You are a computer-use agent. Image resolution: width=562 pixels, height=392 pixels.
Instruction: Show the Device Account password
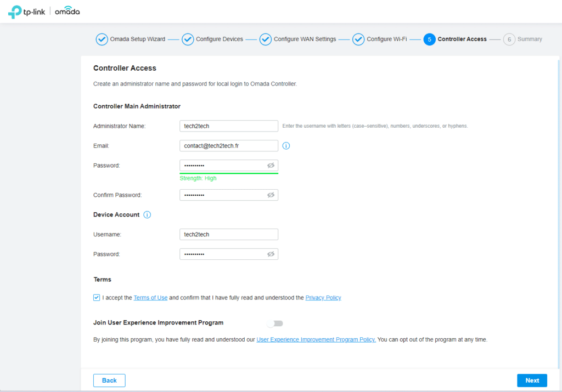click(x=271, y=254)
